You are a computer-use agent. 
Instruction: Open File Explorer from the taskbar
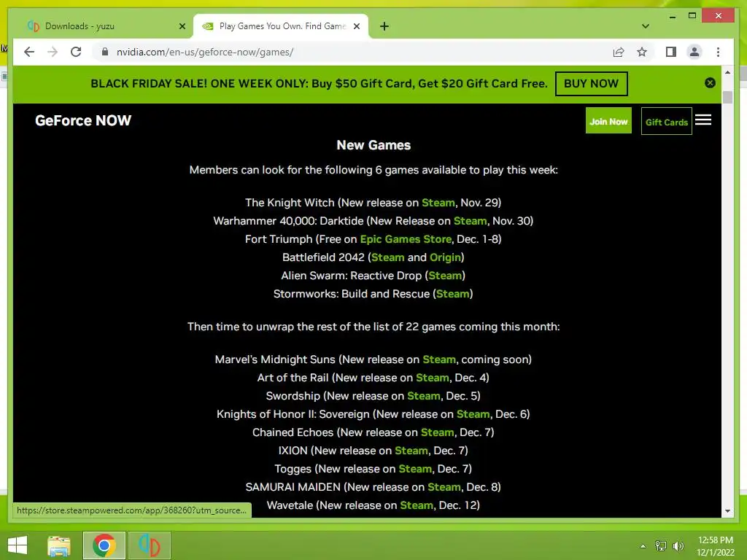[59, 545]
